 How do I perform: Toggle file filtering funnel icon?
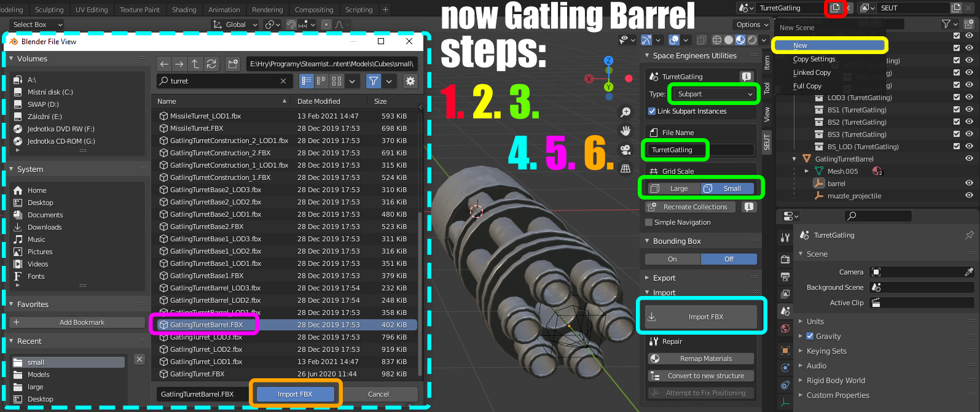tap(373, 81)
